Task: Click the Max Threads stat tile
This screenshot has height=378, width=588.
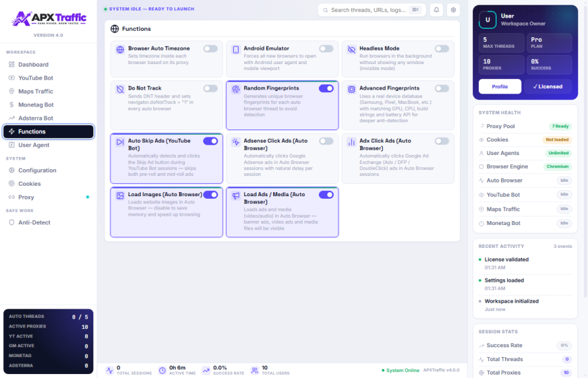Action: click(x=501, y=43)
